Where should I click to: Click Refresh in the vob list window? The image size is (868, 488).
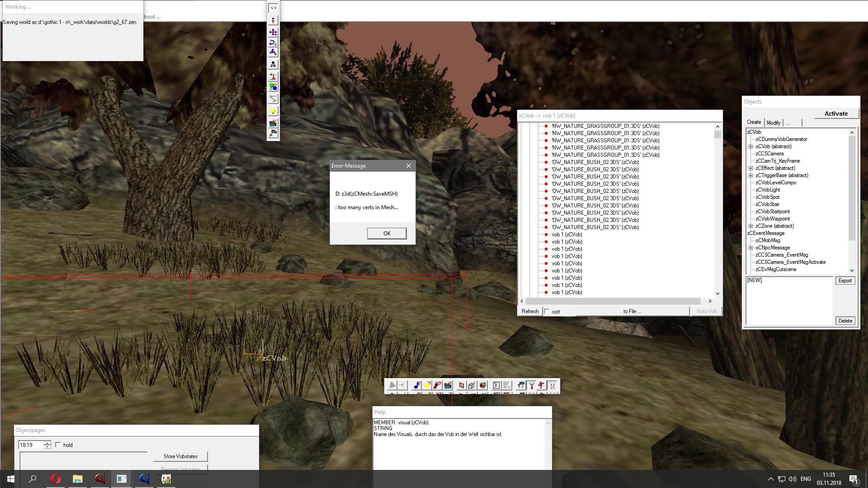pyautogui.click(x=530, y=311)
